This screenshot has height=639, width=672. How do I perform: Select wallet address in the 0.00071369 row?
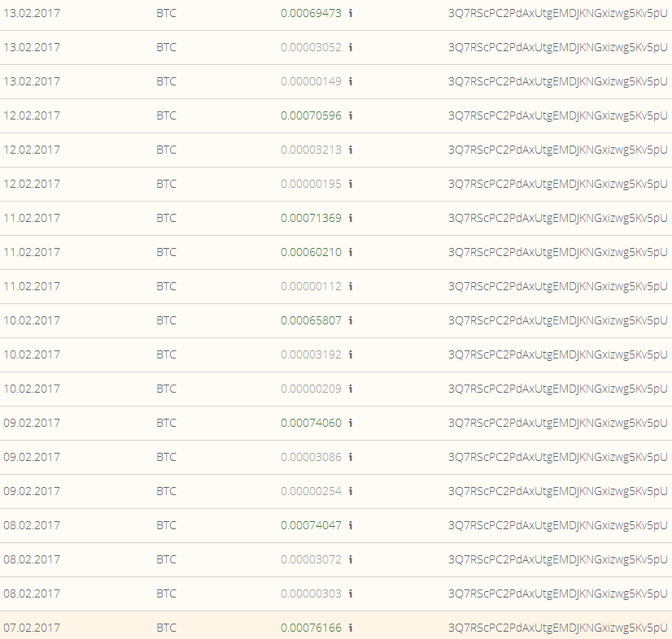coord(558,218)
